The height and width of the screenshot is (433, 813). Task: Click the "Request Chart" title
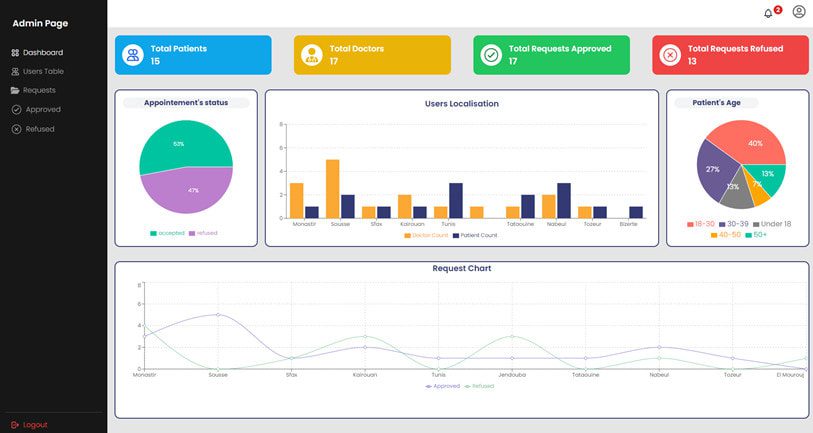(x=462, y=268)
